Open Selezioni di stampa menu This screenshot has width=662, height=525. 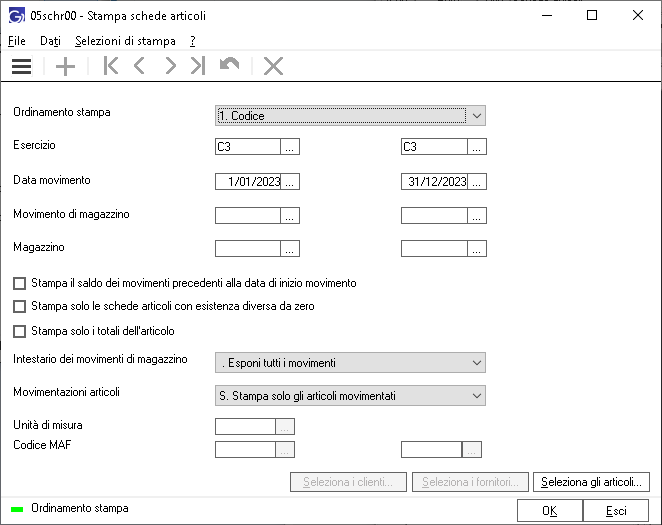point(125,41)
